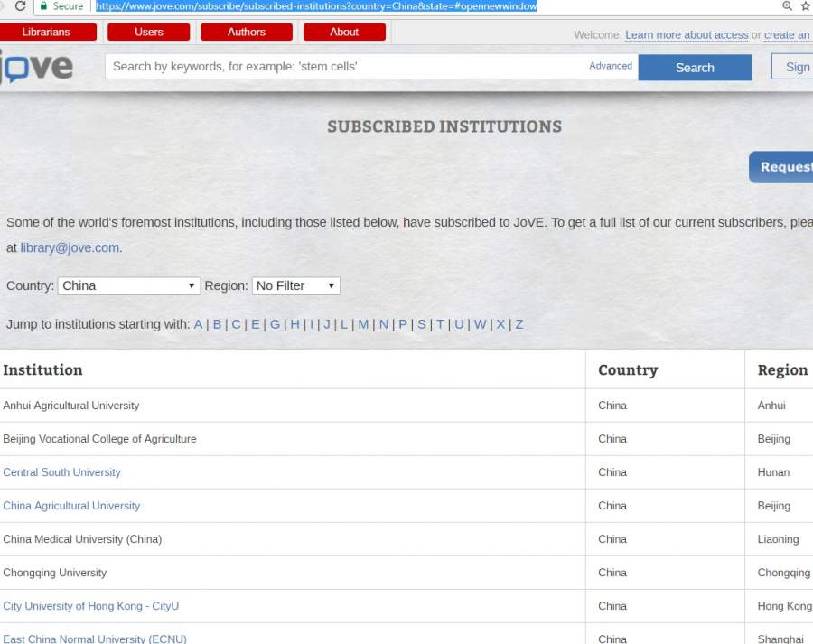Jump to institutions starting with X
Viewport: 813px width, 644px height.
[500, 324]
